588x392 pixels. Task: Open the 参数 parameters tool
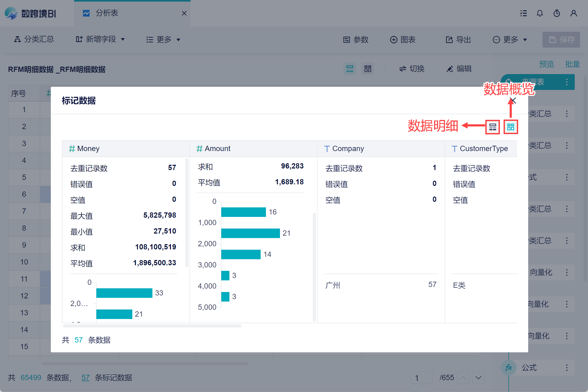tap(356, 40)
